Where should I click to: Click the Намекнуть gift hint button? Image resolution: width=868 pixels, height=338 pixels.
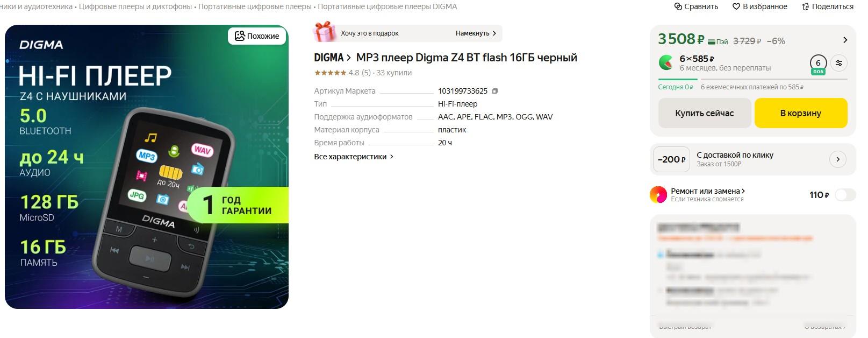click(x=476, y=33)
